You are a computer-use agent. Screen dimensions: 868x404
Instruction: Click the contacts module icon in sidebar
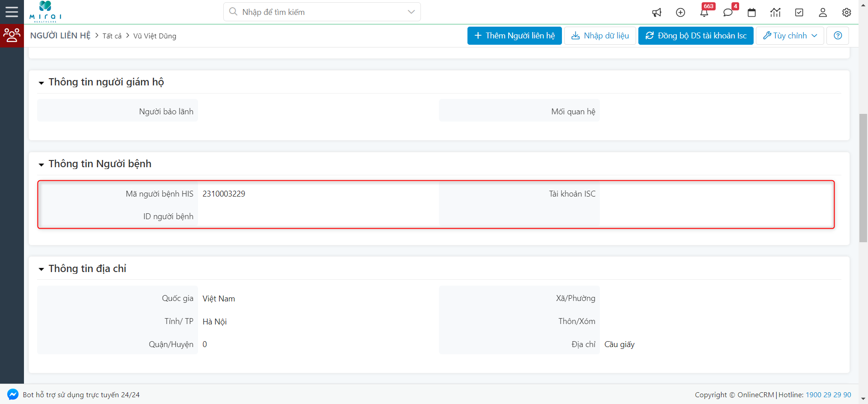click(12, 35)
